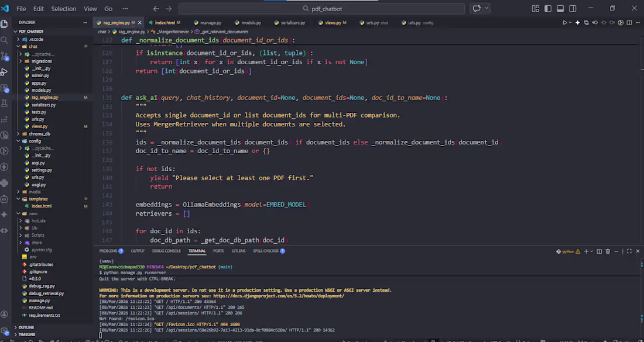Click the pdf_chatbot command center search box

[x=321, y=9]
